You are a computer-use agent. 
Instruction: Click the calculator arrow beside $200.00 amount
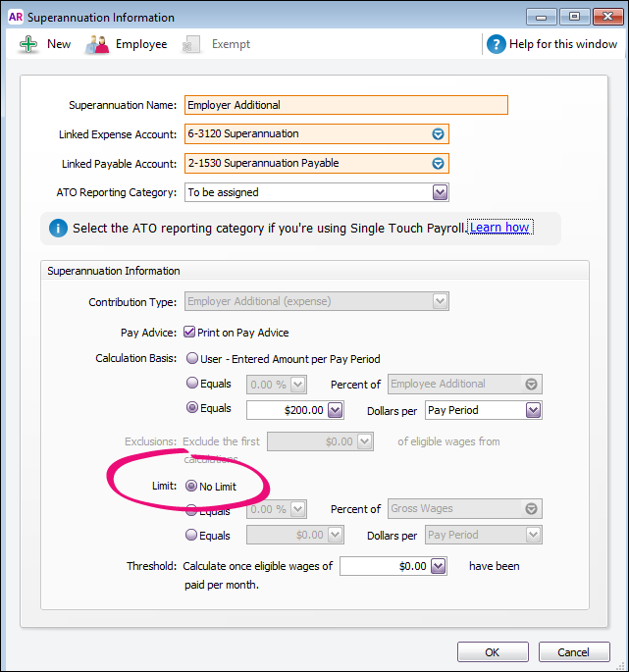click(336, 410)
